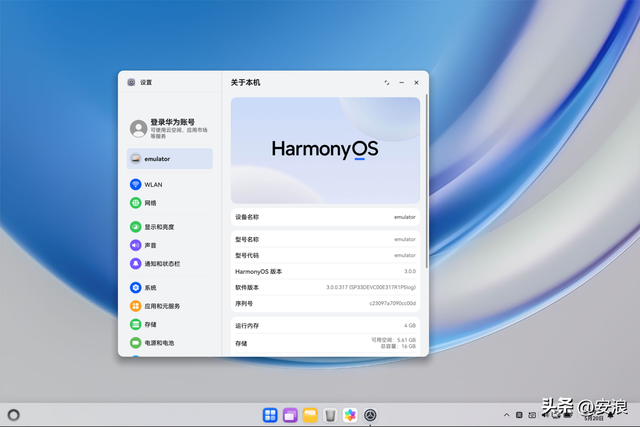Image resolution: width=640 pixels, height=427 pixels.
Task: Open 电源和电池 settings
Action: (x=169, y=343)
